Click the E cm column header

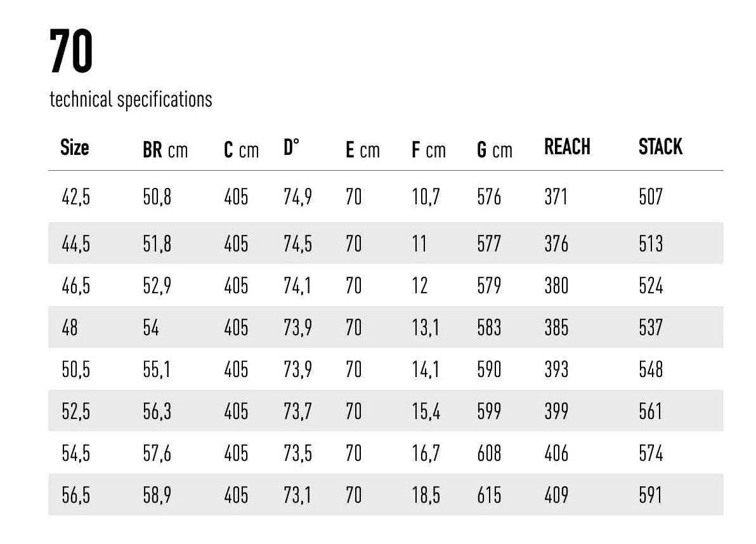pos(362,150)
